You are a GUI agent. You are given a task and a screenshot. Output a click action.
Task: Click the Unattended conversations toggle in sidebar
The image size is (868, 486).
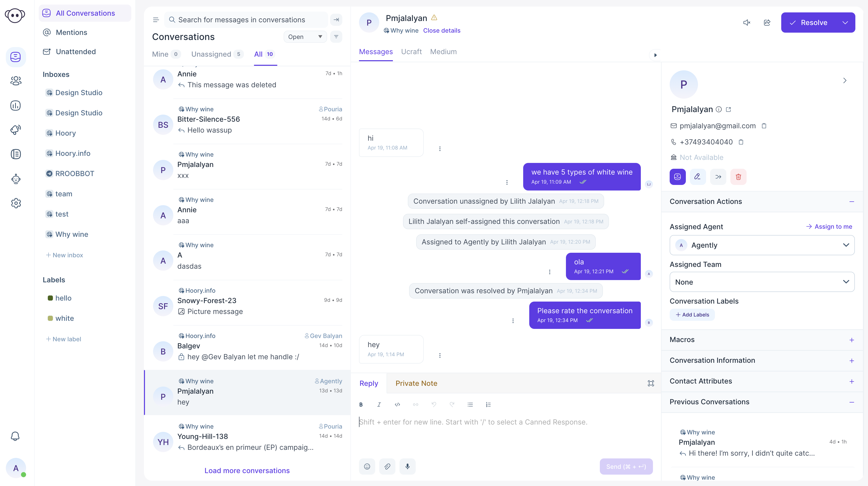(76, 51)
